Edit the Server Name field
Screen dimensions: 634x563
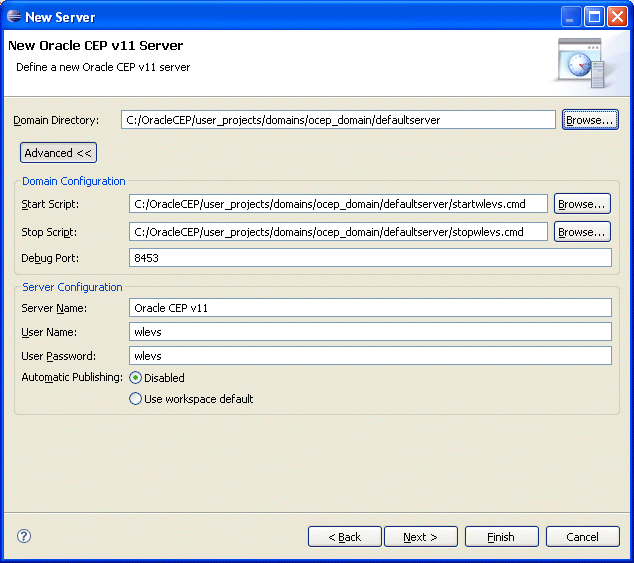(x=370, y=308)
